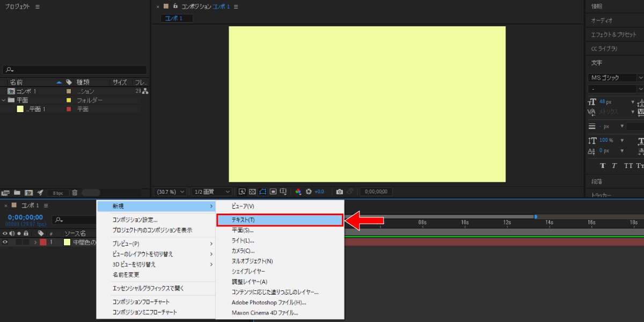This screenshot has height=322, width=644.
Task: Delete selected item with trash icon
Action: coord(75,192)
